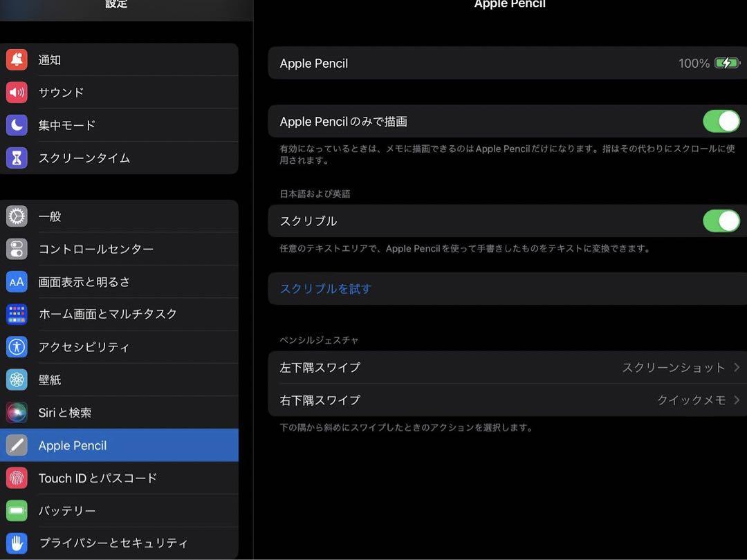Tap the Apple Pencil battery charging icon
The image size is (747, 560).
727,63
